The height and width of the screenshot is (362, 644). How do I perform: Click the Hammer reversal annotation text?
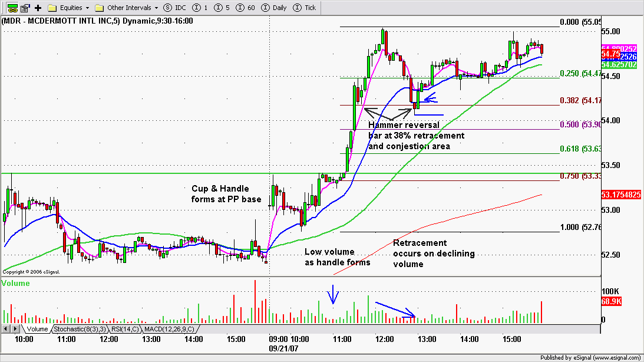(416, 136)
